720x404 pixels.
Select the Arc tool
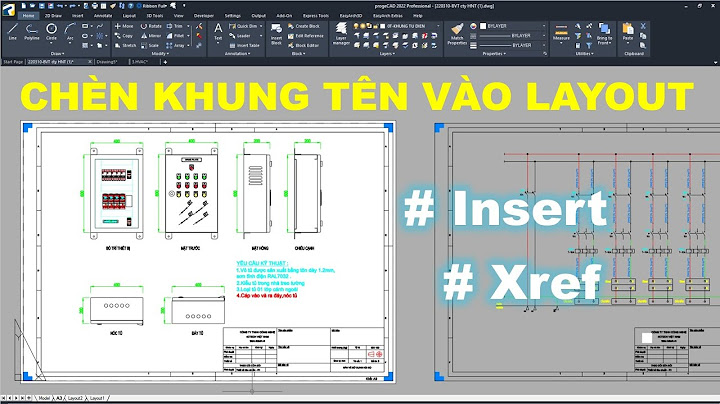click(x=70, y=32)
